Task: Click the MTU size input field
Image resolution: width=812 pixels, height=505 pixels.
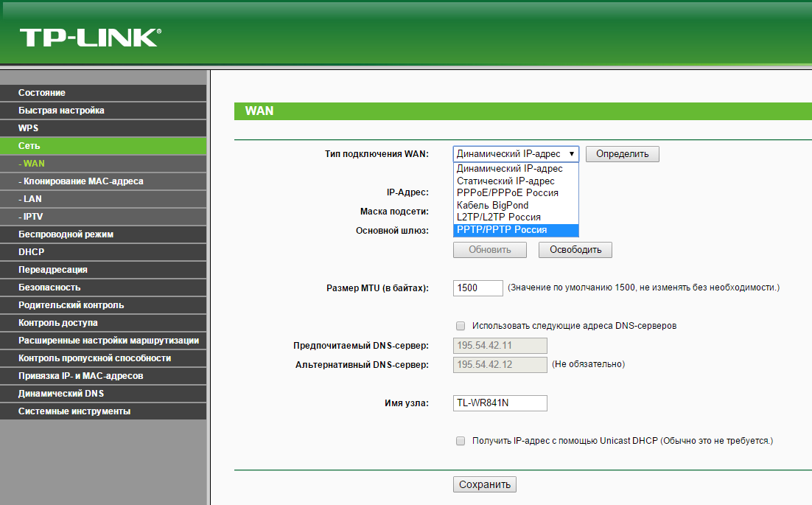Action: [477, 288]
